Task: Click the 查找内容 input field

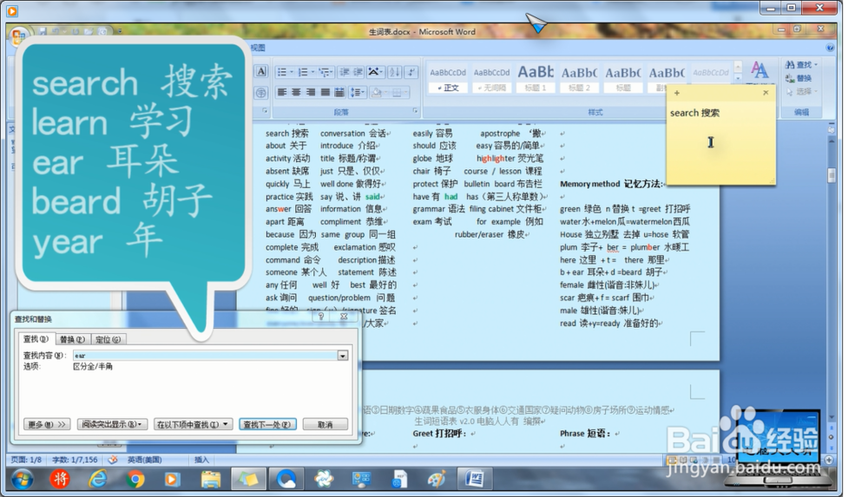Action: tap(206, 356)
